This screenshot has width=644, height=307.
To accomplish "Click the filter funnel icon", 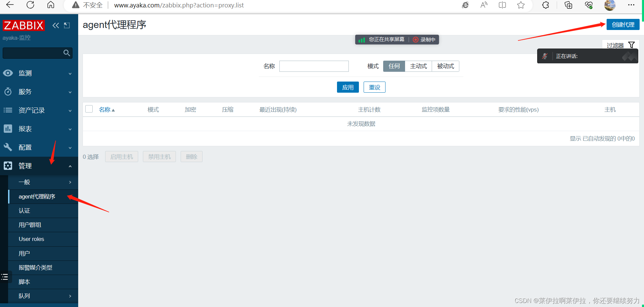I will pos(632,45).
